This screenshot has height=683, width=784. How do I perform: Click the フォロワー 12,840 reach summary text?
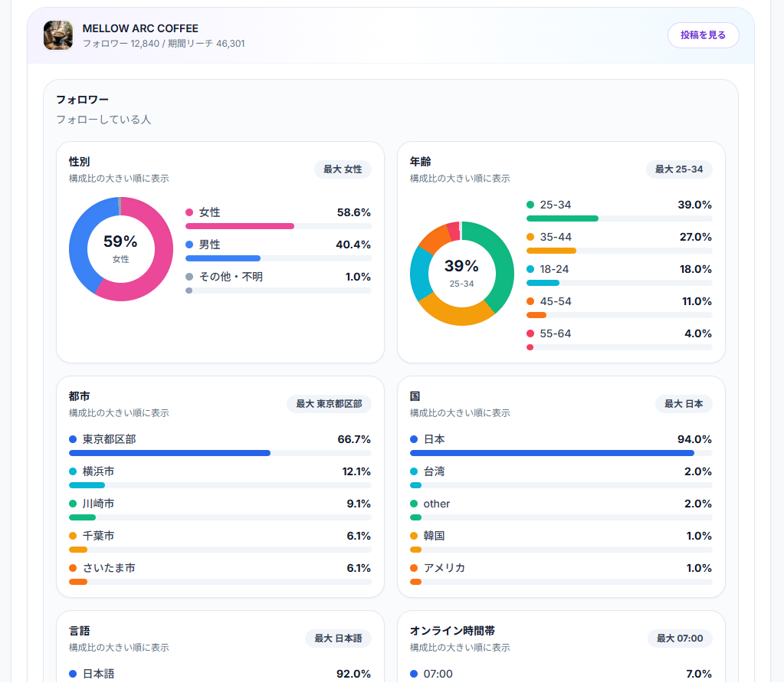click(x=163, y=44)
